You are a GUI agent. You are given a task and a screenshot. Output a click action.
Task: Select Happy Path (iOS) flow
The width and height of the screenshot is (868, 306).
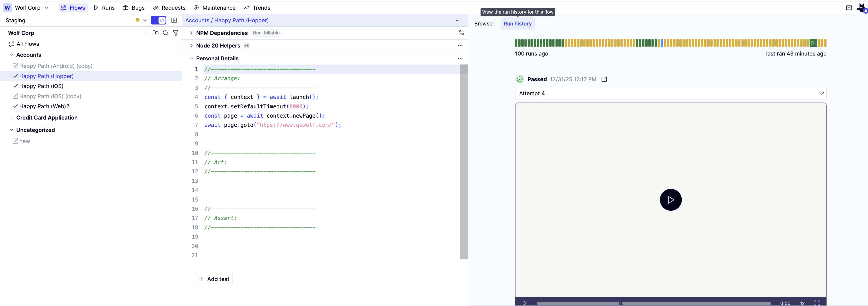(41, 86)
